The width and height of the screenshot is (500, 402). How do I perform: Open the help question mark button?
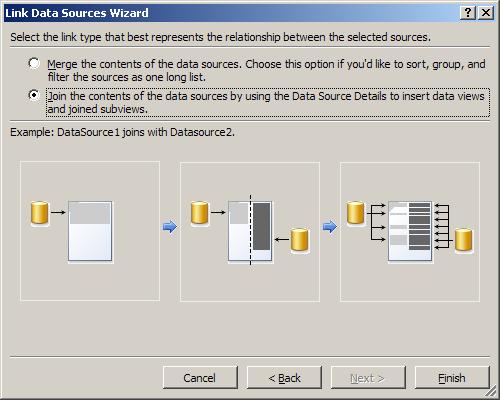[468, 13]
